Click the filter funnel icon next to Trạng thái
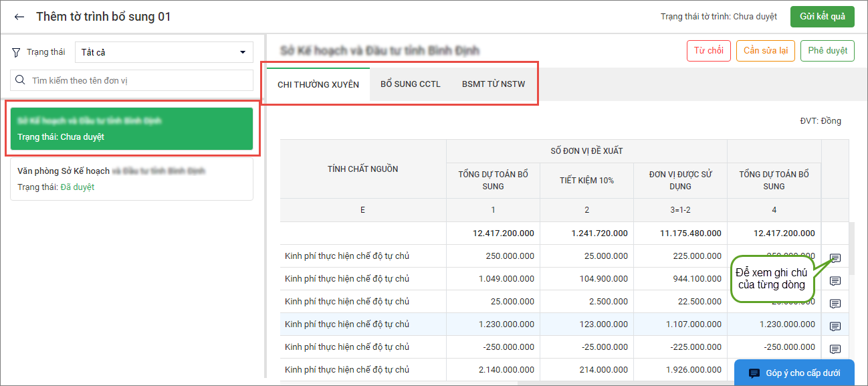This screenshot has height=386, width=868. [x=17, y=52]
